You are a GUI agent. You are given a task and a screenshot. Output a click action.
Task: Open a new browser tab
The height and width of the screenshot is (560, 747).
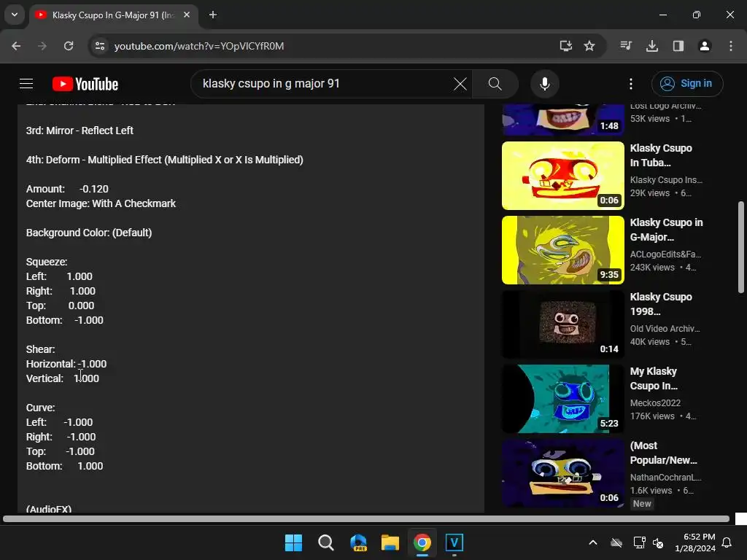(213, 15)
